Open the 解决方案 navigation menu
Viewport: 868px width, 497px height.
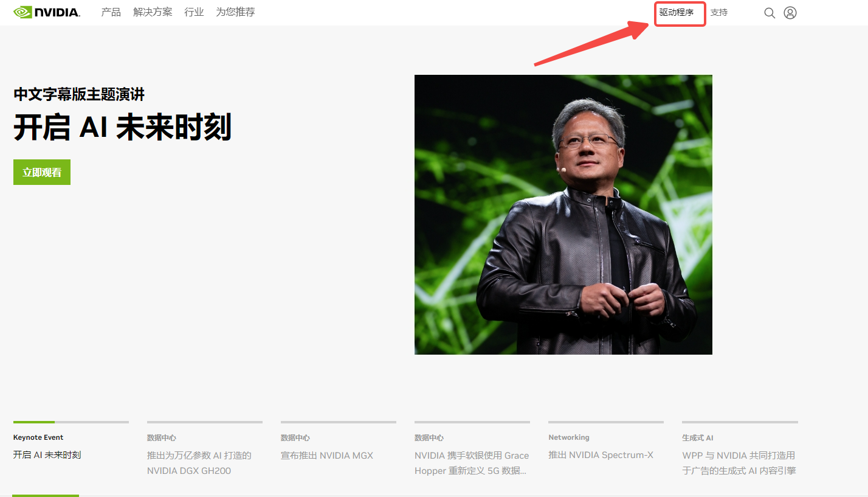coord(153,12)
